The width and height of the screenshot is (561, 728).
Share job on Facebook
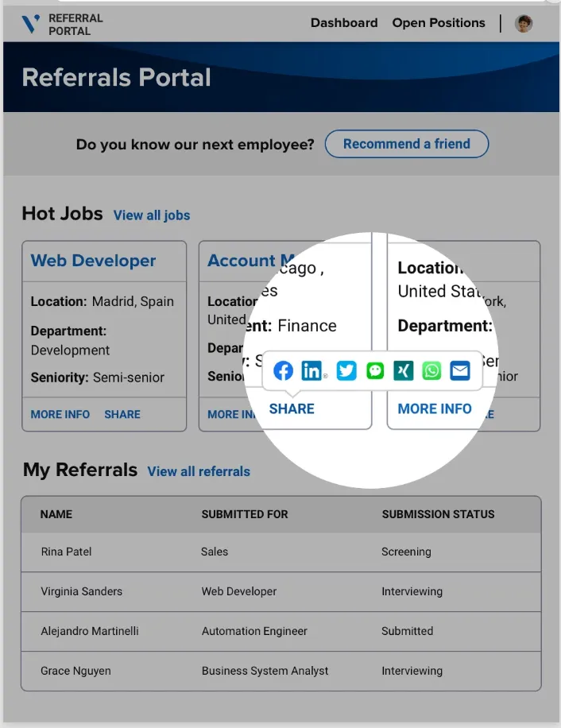(x=284, y=370)
